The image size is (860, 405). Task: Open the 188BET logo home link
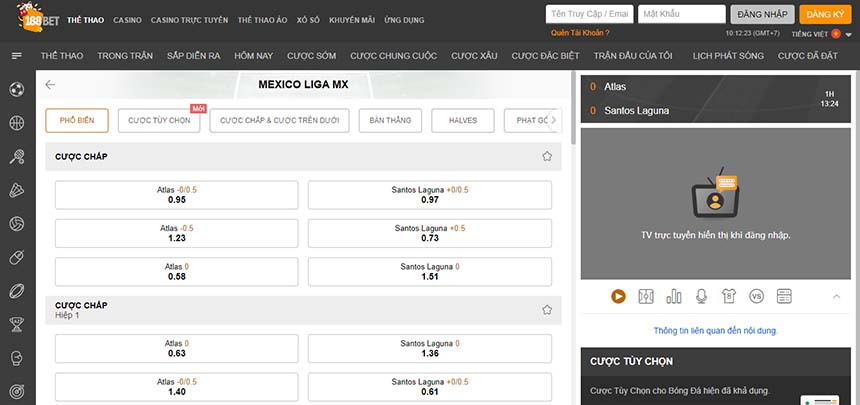[37, 17]
